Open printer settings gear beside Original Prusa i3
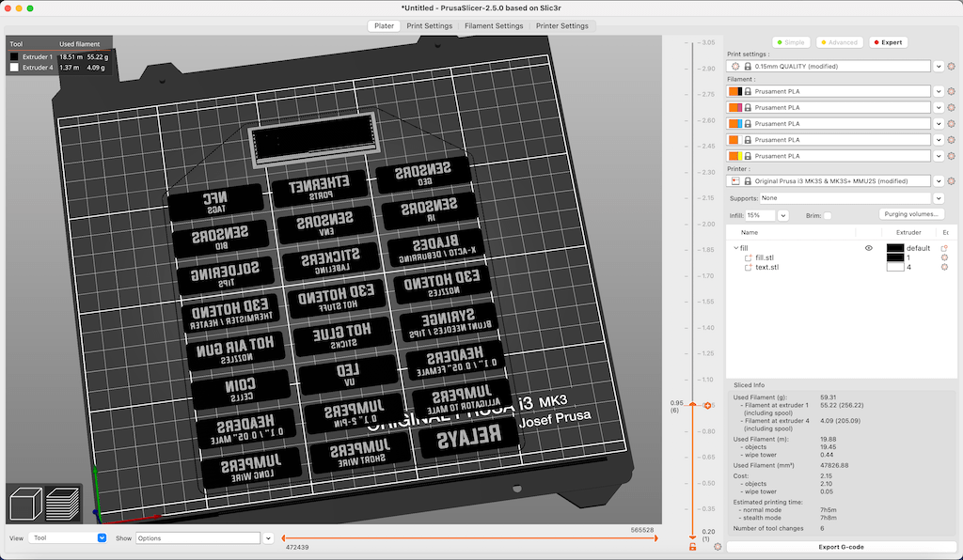 click(952, 181)
